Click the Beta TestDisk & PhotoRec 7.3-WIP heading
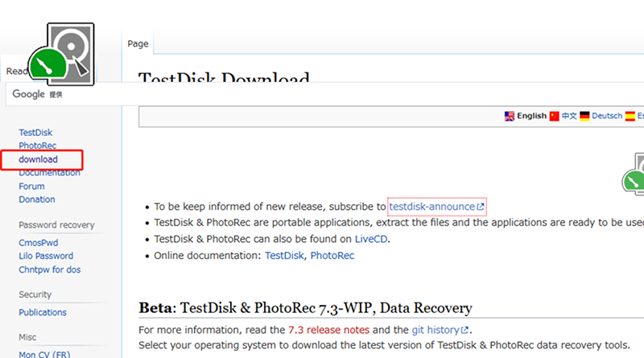 click(305, 307)
